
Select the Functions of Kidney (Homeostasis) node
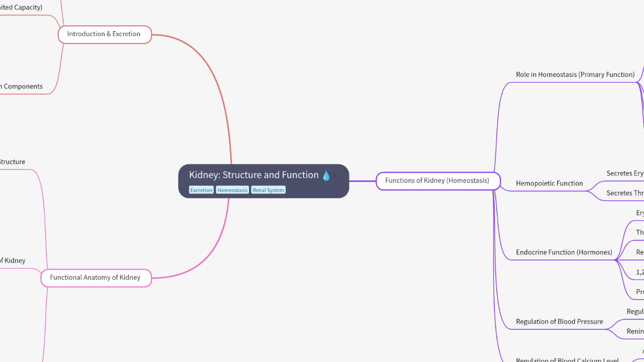(437, 180)
